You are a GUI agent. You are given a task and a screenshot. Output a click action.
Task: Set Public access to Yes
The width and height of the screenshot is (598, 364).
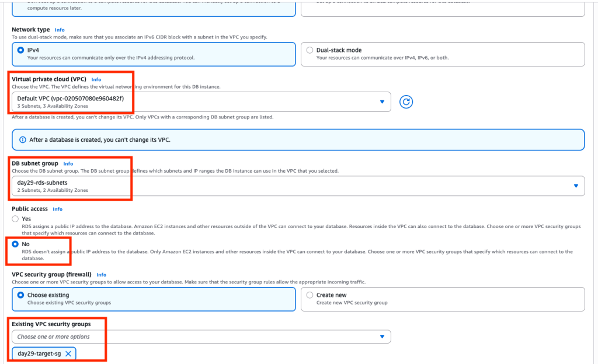15,219
